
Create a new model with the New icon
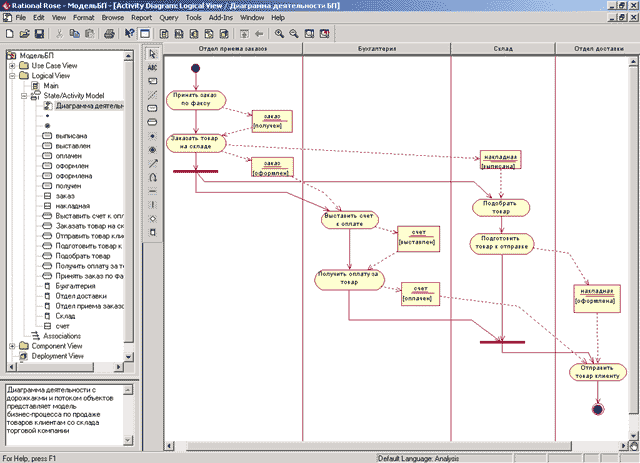click(x=9, y=34)
